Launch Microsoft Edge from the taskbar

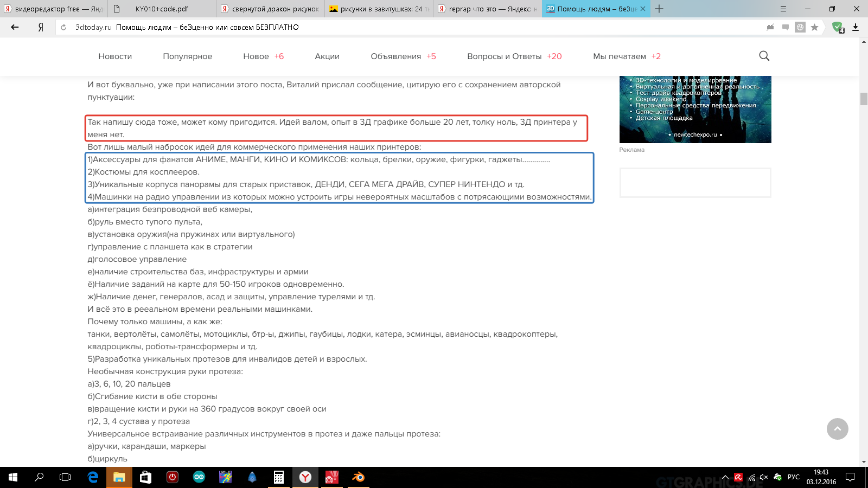[x=93, y=477]
